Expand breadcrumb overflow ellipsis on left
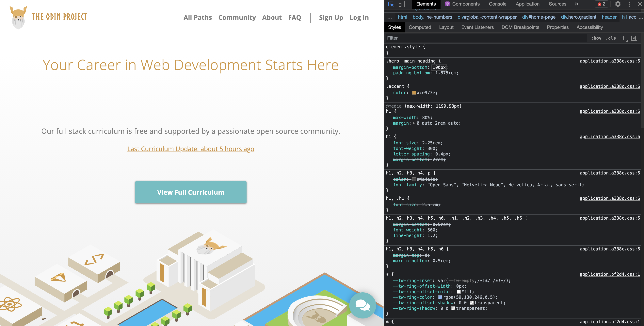644x326 pixels. (390, 17)
